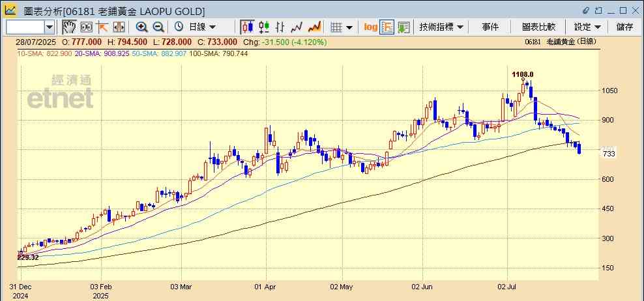This screenshot has width=644, height=301.
Task: Switch to red-green candlestick chart style
Action: [x=264, y=27]
